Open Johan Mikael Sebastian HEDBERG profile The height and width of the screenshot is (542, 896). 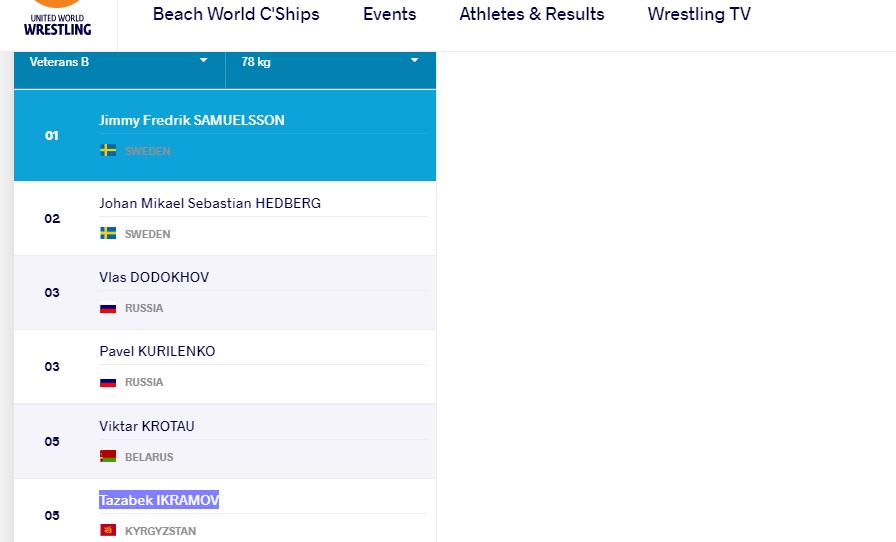pyautogui.click(x=210, y=203)
